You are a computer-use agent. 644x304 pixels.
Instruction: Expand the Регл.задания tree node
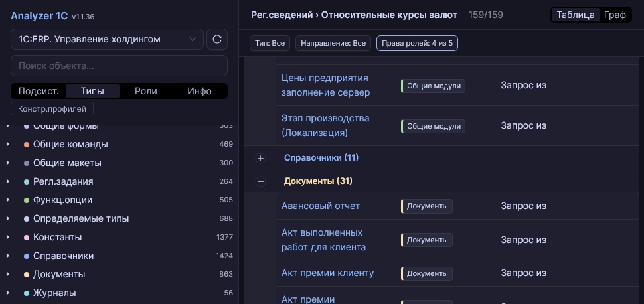(8, 181)
